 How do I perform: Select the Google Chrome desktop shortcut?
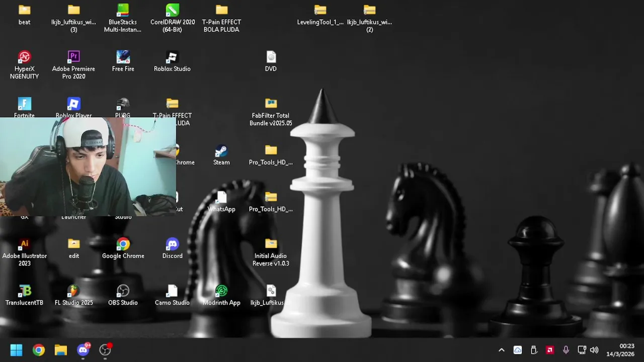coord(123,249)
